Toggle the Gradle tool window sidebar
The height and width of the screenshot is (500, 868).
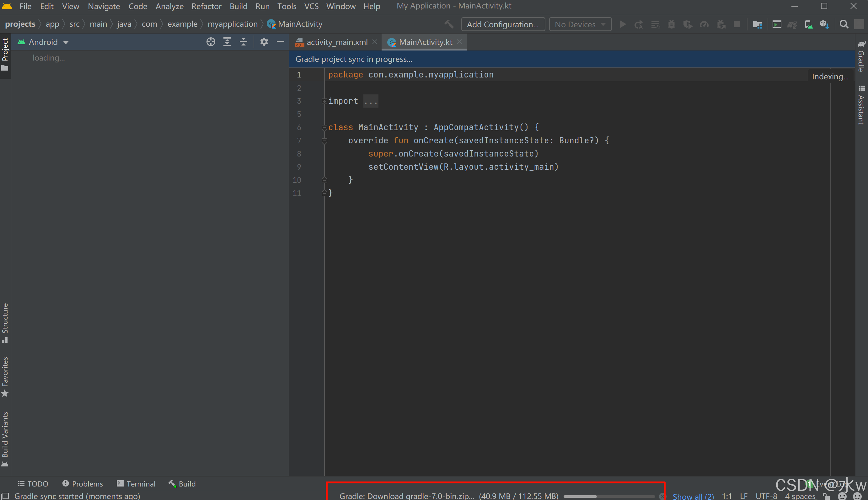click(x=861, y=57)
